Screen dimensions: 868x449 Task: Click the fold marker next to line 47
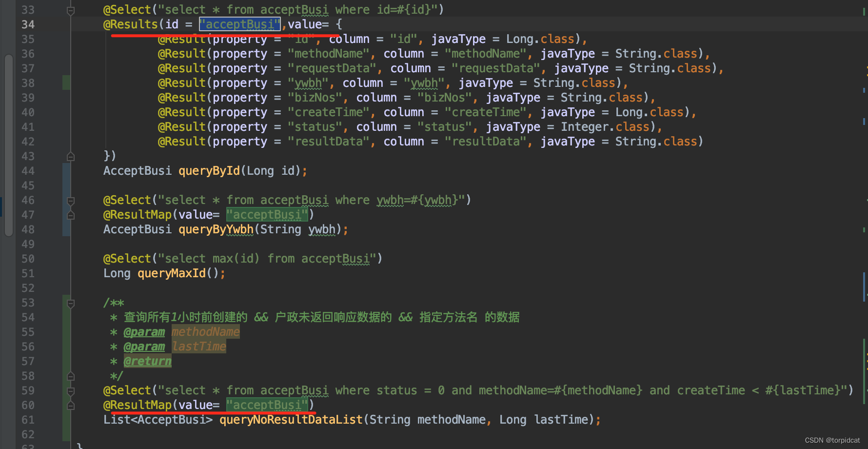pos(71,214)
